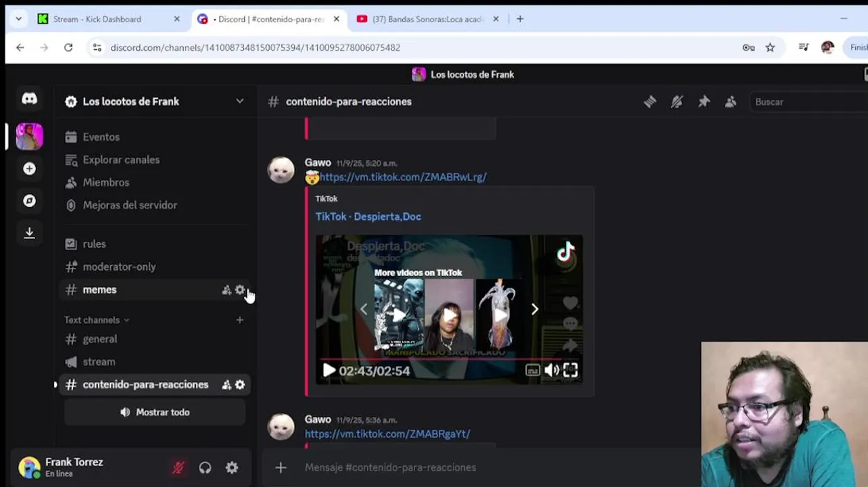The height and width of the screenshot is (487, 868).
Task: Open TikTok · Despierta,Doc embed title
Action: click(368, 216)
